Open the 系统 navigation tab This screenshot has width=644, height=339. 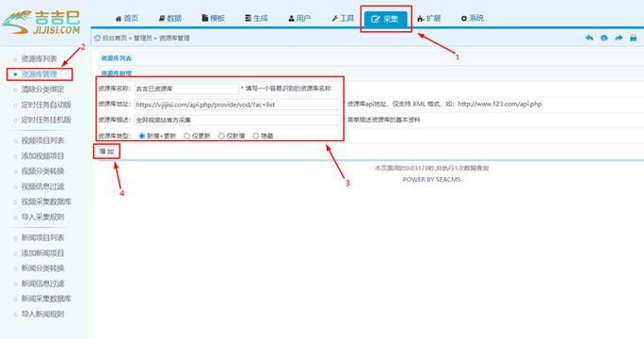pos(473,19)
